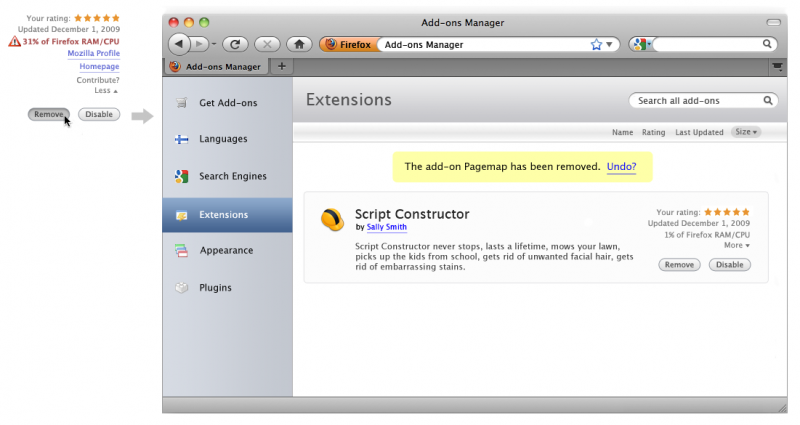Open the Homepage link

99,66
